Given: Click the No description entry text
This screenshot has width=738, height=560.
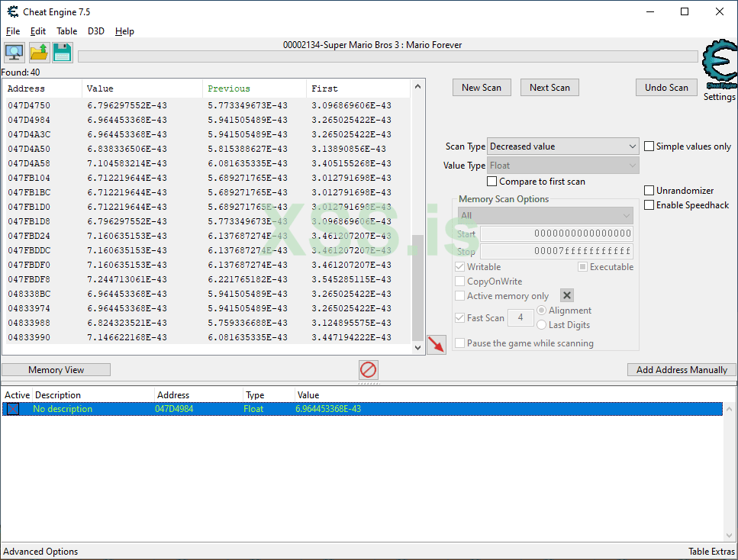Looking at the screenshot, I should click(63, 409).
